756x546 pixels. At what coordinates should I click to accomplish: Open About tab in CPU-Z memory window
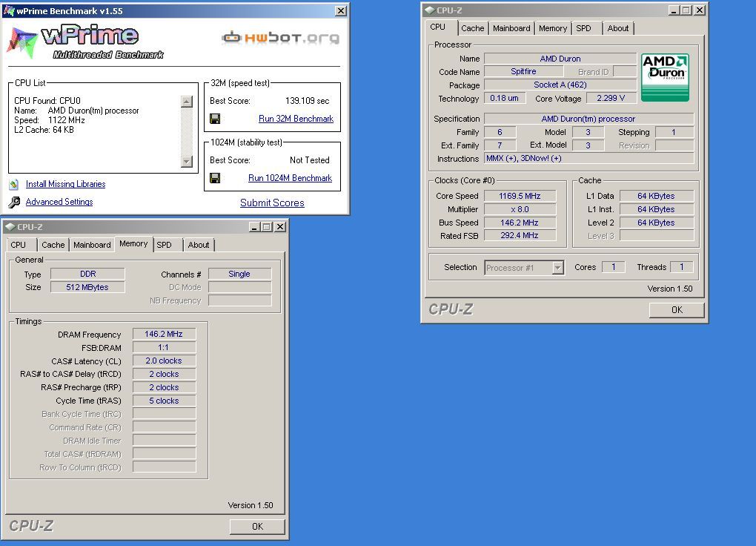coord(199,246)
